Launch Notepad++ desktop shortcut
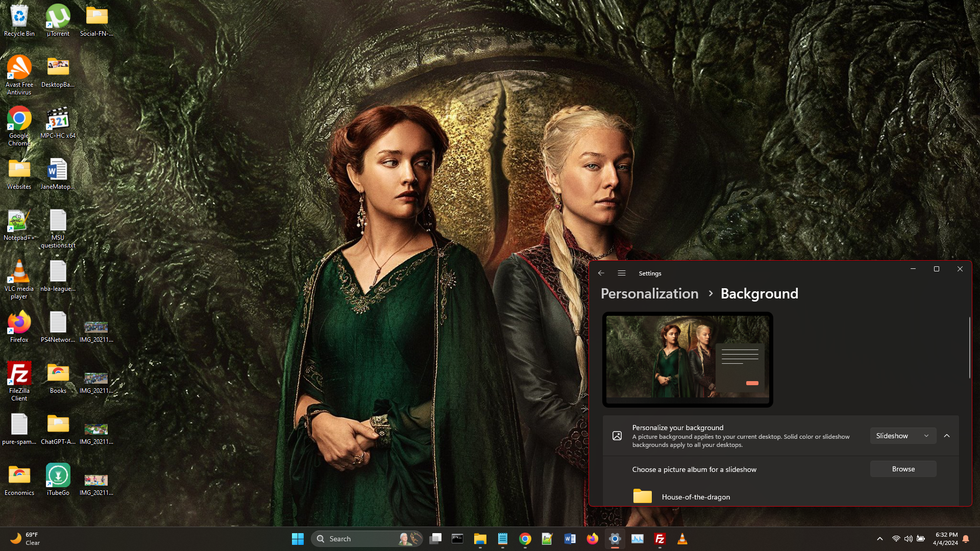This screenshot has height=551, width=980. point(19,224)
